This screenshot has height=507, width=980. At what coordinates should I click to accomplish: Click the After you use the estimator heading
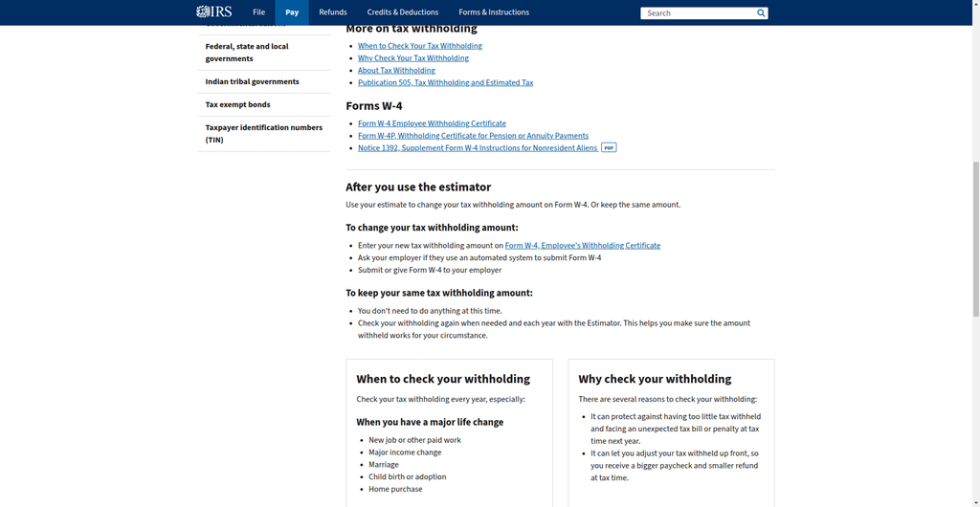coord(418,187)
